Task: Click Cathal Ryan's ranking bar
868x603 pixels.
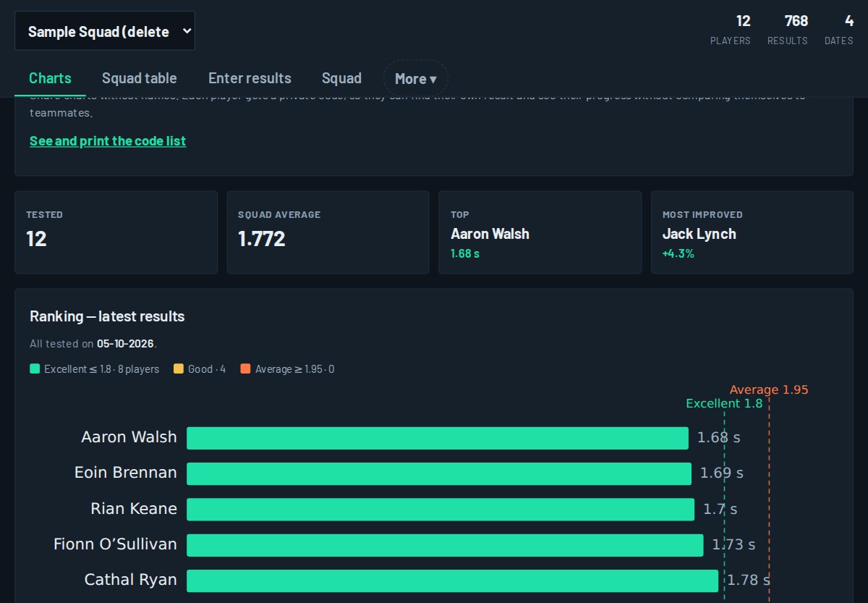Action: tap(453, 581)
